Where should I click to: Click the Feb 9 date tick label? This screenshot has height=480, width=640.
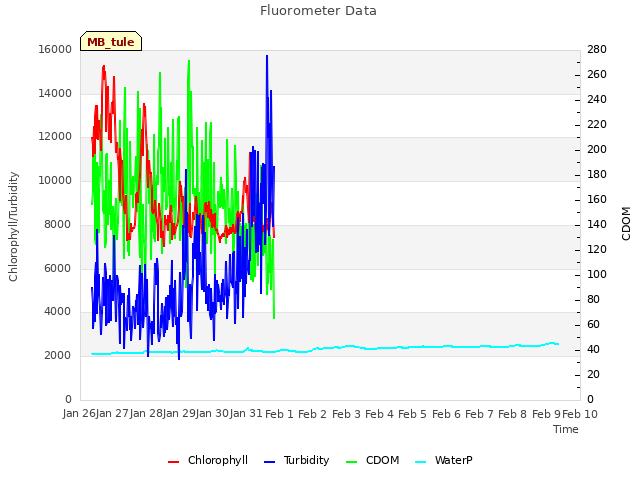coord(546,415)
